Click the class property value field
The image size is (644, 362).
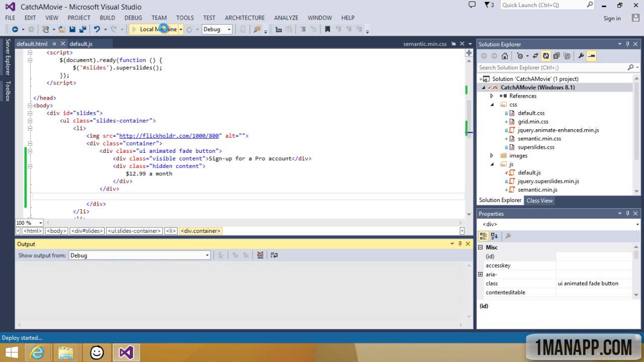(x=594, y=284)
